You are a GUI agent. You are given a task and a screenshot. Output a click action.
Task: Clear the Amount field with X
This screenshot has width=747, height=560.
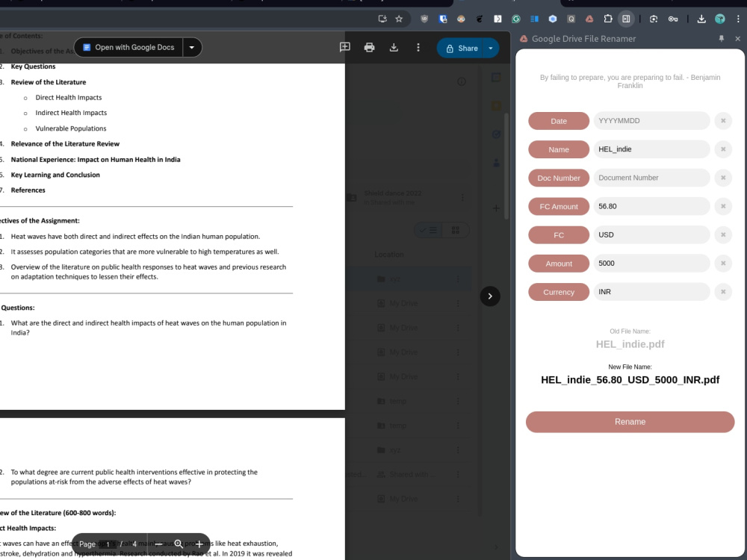click(723, 264)
